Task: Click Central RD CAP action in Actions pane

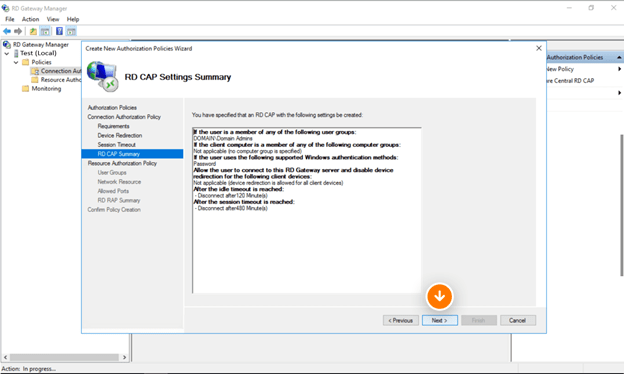Action: pyautogui.click(x=570, y=80)
